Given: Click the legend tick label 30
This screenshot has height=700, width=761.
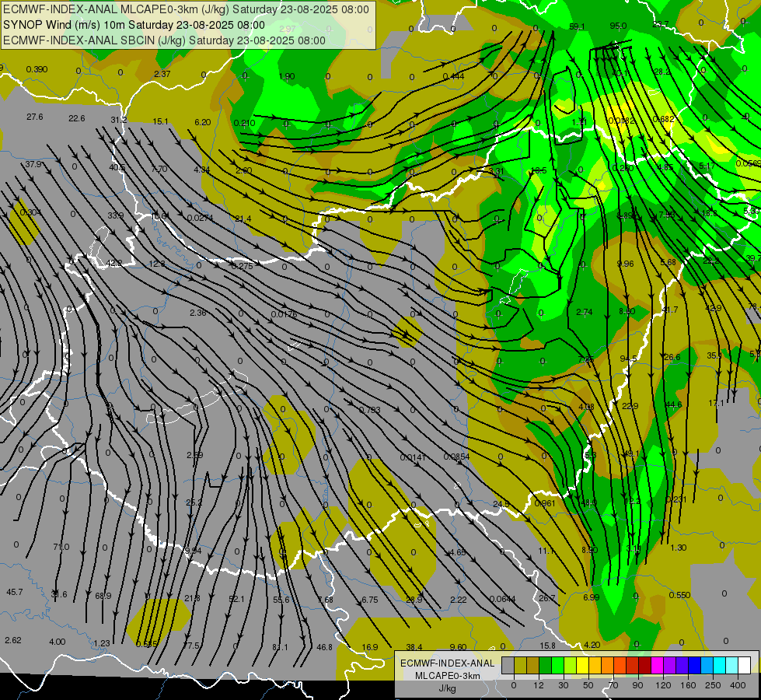Looking at the screenshot, I should (x=564, y=685).
